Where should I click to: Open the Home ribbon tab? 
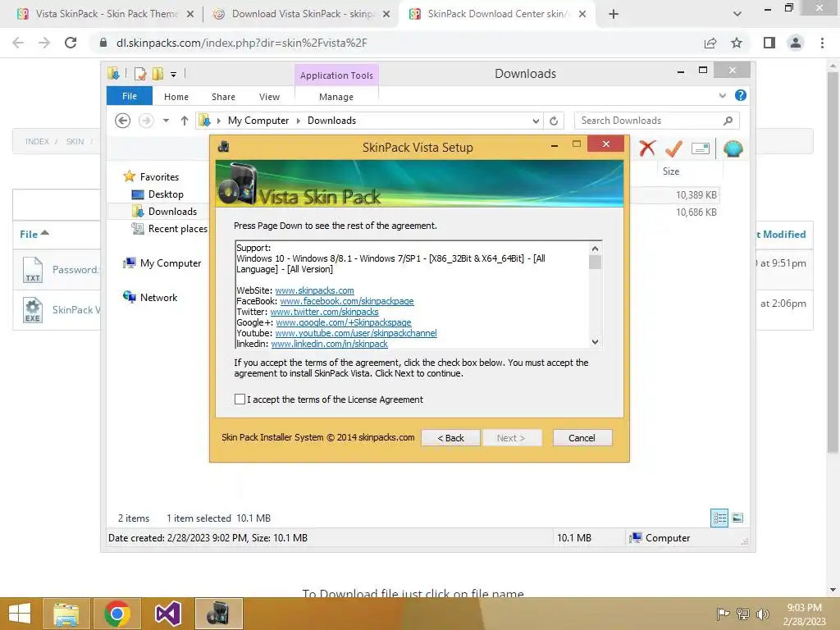pyautogui.click(x=176, y=97)
